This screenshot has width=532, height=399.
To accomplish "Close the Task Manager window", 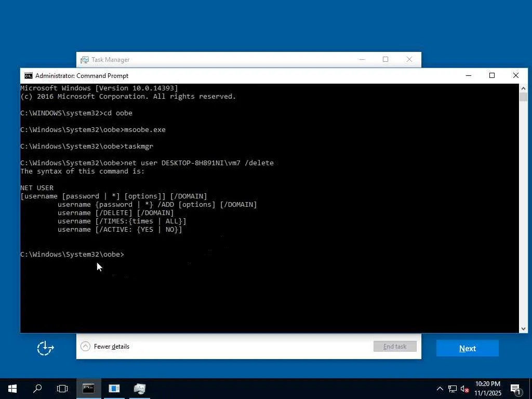I will pos(409,59).
